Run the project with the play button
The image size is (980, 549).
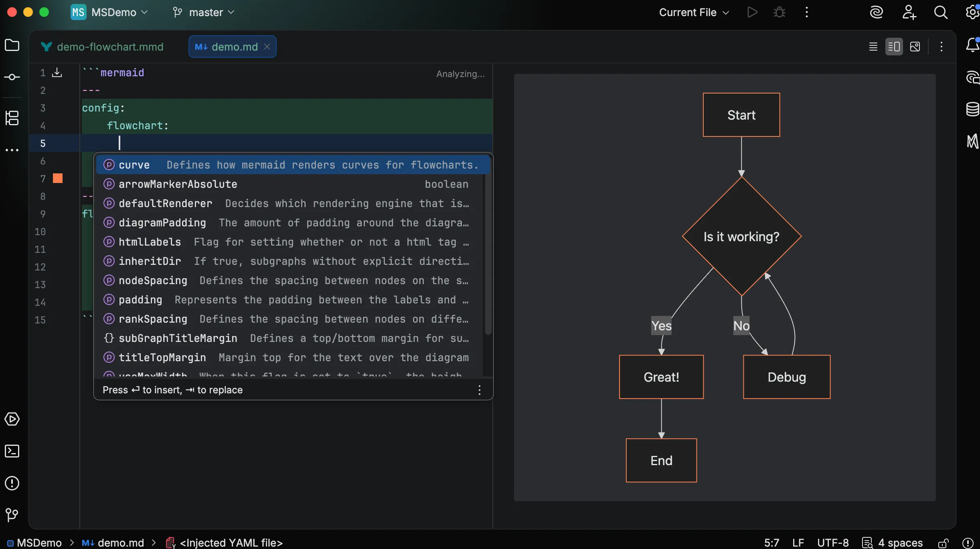[752, 12]
